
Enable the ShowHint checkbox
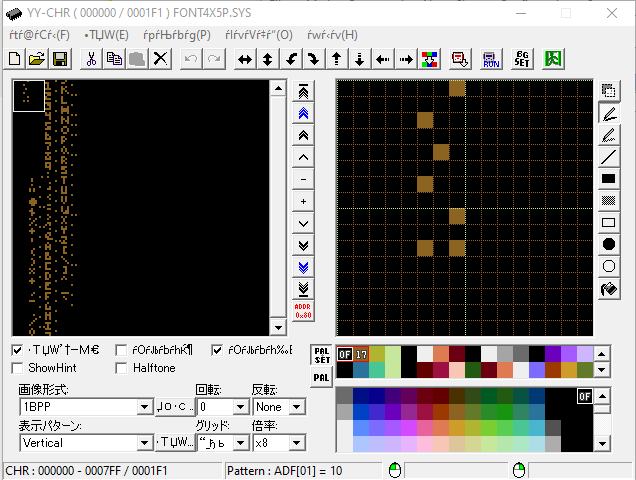[18, 368]
